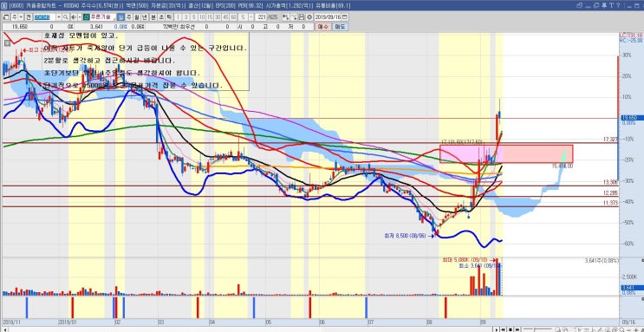Select the 주 (weekly) period button

tap(128, 17)
